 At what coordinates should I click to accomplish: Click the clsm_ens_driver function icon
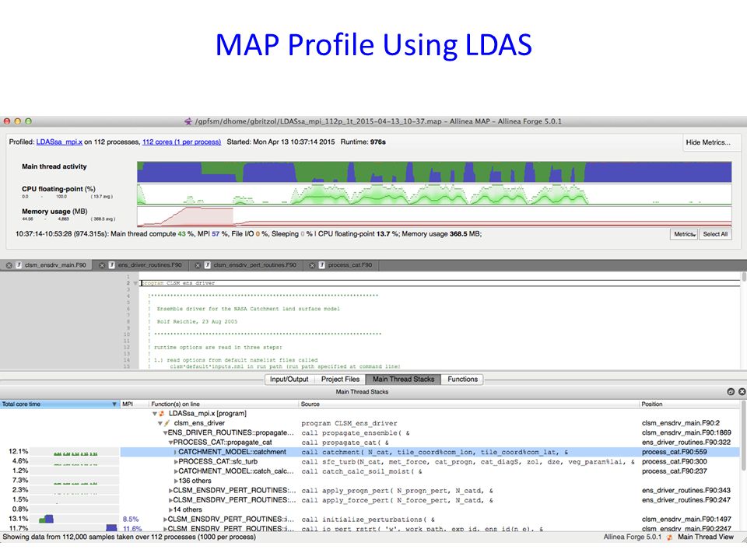point(167,423)
